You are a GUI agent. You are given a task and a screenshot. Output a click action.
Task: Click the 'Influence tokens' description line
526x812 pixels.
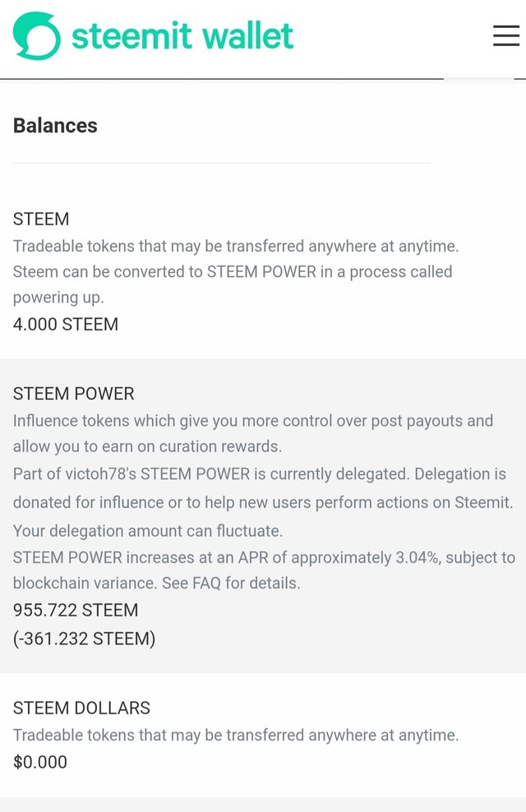coord(252,421)
